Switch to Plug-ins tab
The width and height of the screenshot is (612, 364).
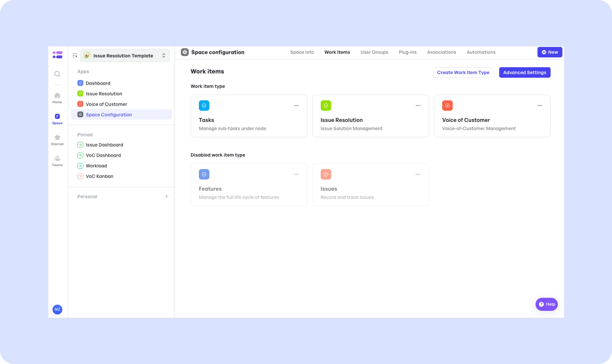point(408,52)
